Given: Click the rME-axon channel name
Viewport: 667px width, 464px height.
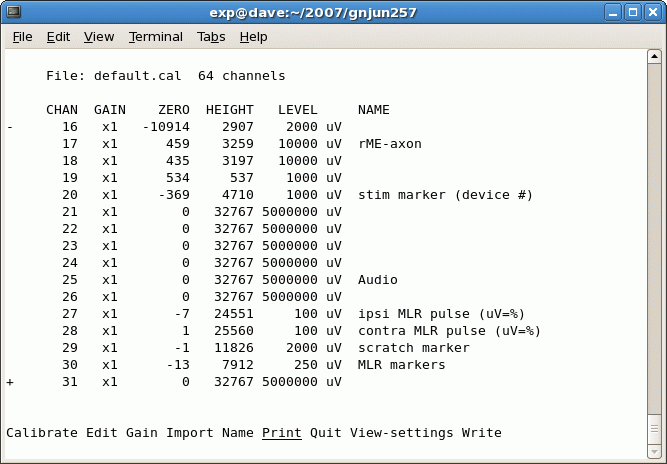Looking at the screenshot, I should coord(389,144).
